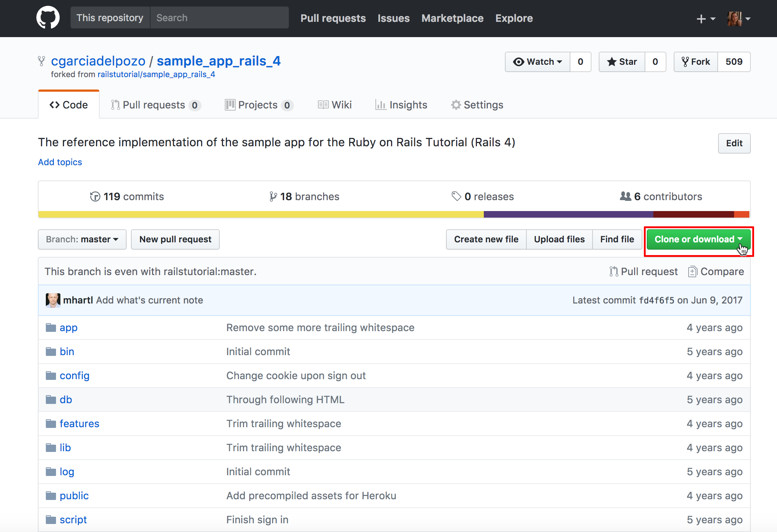Image resolution: width=777 pixels, height=532 pixels.
Task: Click the purple language bar segment
Action: 569,214
